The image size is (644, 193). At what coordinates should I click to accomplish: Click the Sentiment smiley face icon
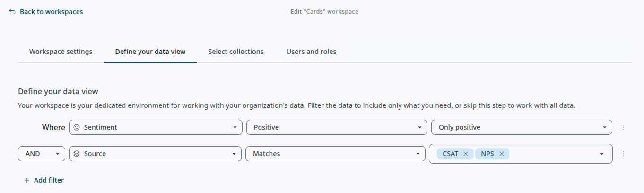tap(77, 127)
